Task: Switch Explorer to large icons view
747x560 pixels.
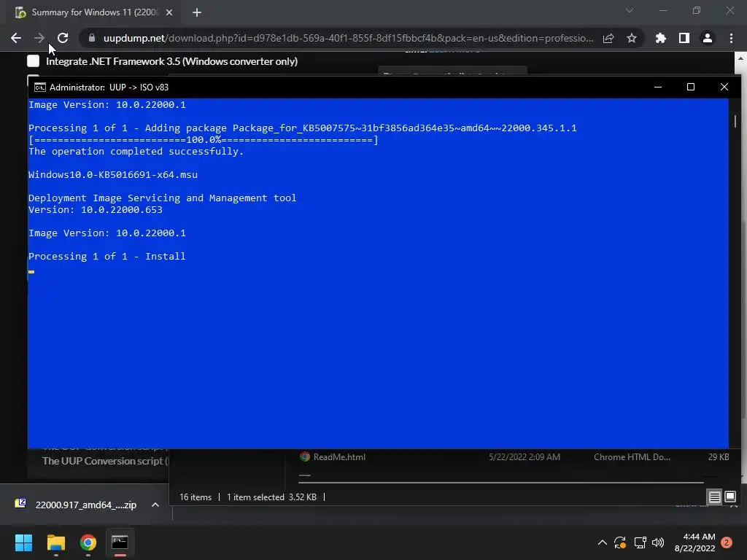Action: point(730,497)
